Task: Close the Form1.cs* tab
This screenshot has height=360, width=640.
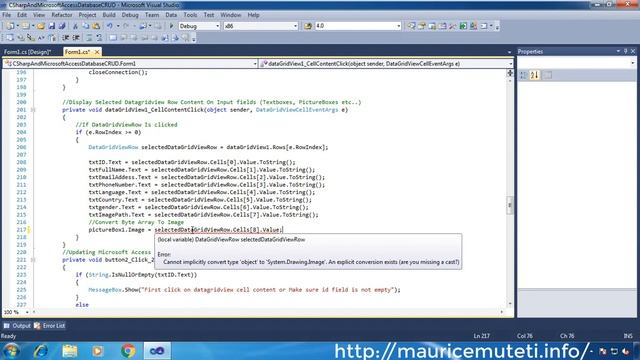Action: pyautogui.click(x=97, y=52)
